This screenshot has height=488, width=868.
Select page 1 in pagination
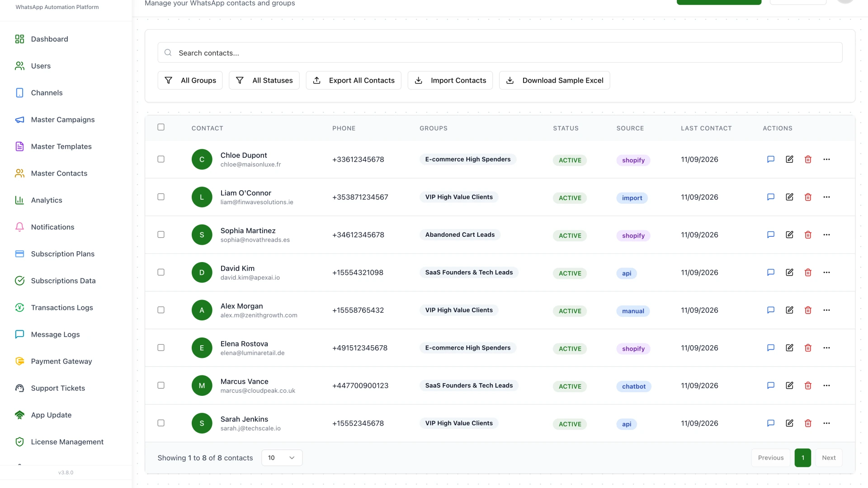(x=803, y=458)
